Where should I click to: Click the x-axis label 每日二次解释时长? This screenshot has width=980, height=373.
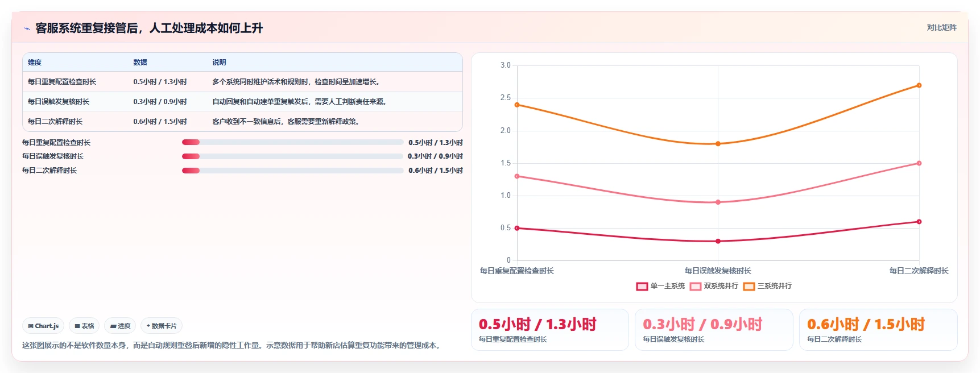pos(919,271)
